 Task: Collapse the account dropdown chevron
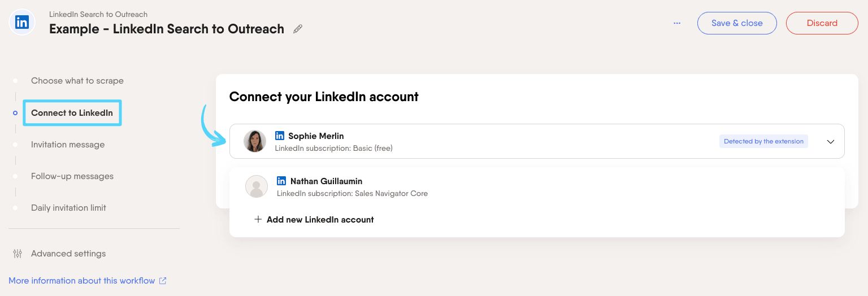[830, 142]
